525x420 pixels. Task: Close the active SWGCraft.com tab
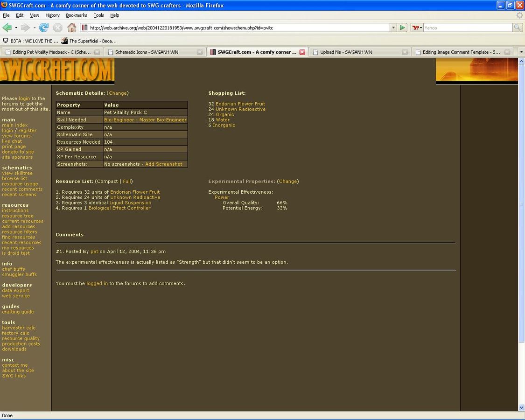pyautogui.click(x=302, y=52)
